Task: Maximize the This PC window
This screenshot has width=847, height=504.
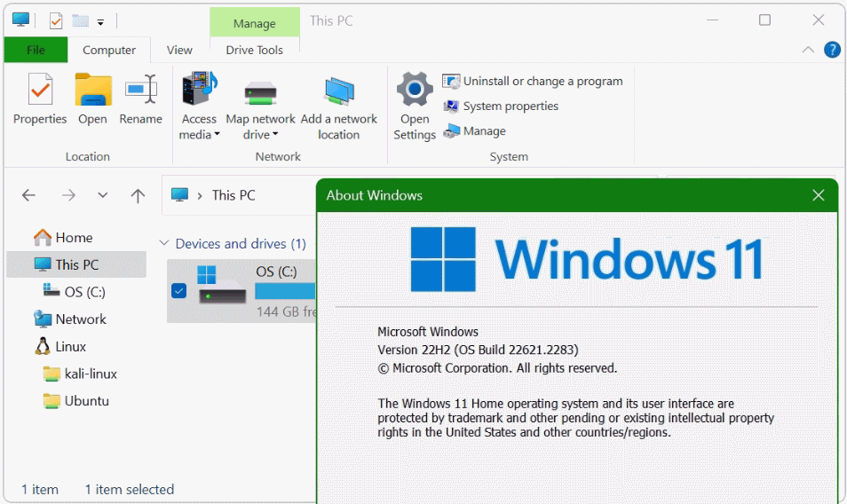Action: click(x=764, y=20)
